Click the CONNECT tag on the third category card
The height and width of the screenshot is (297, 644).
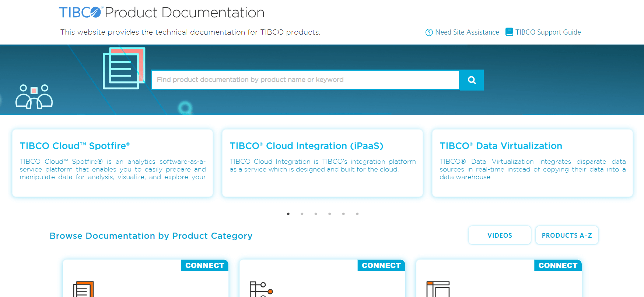point(558,265)
